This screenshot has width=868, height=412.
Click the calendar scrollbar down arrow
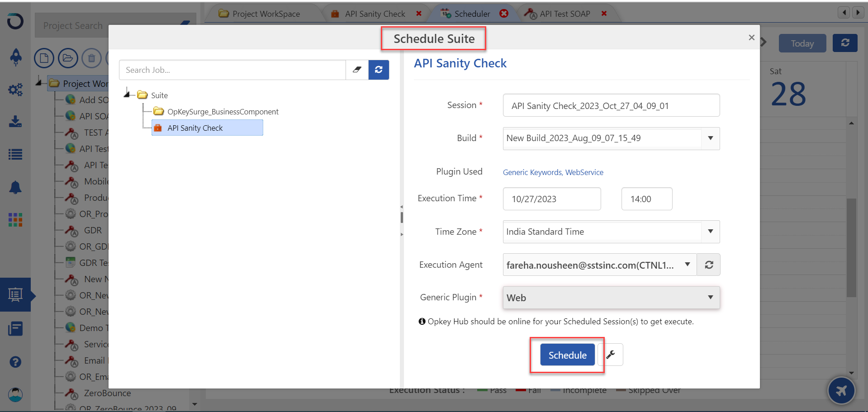(851, 373)
